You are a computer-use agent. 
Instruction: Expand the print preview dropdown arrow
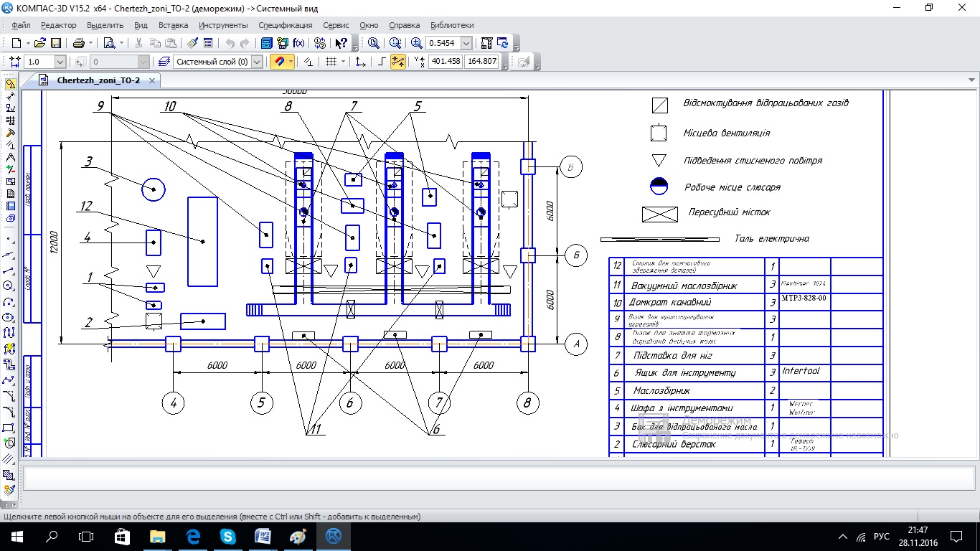point(121,43)
